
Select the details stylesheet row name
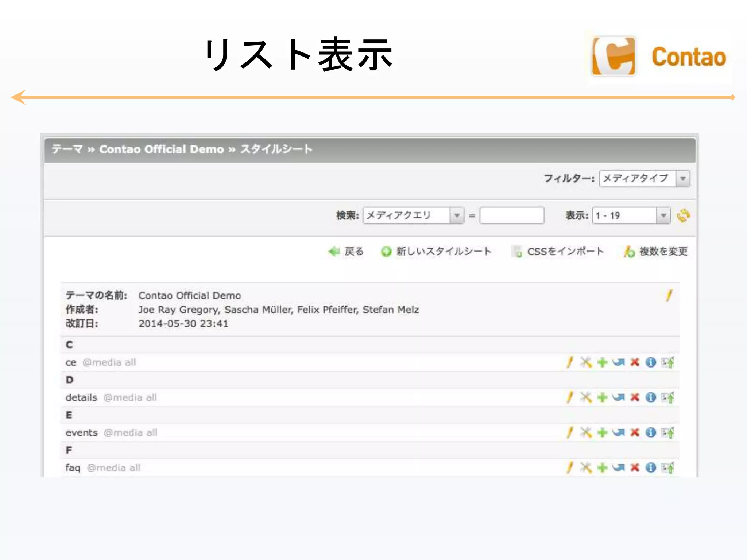tap(81, 397)
